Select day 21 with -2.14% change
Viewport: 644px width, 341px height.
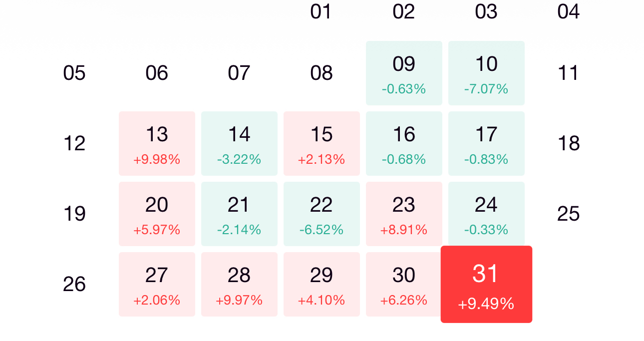(239, 214)
